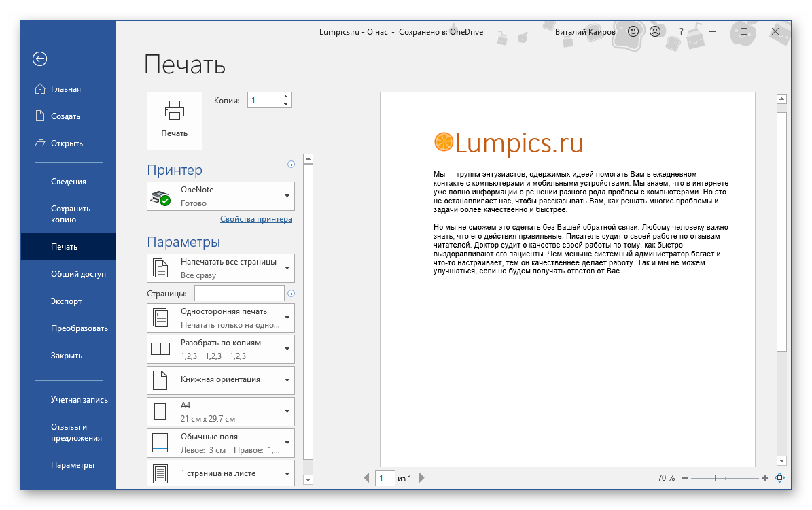Select Сведения in the sidebar
The width and height of the screenshot is (812, 510).
(x=68, y=182)
